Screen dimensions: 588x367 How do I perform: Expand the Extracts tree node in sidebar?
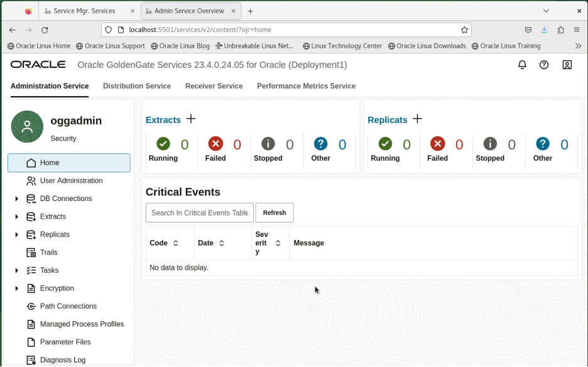coord(16,217)
